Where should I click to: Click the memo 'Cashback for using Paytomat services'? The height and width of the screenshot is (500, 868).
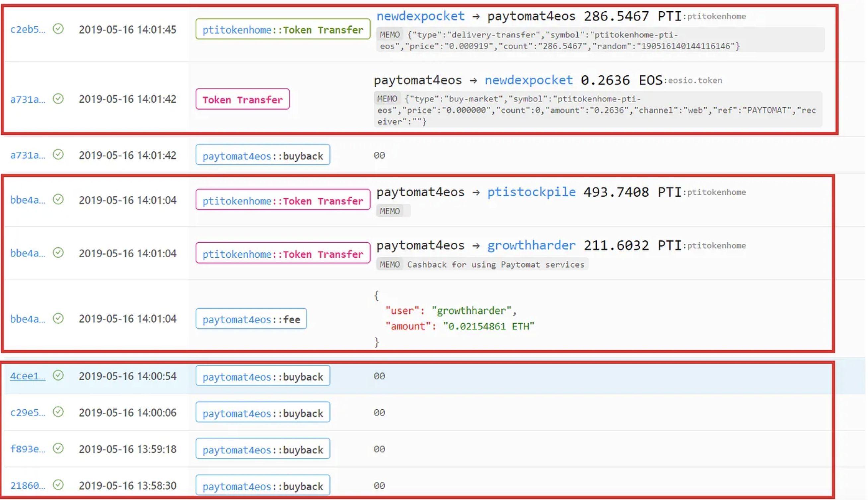(496, 264)
